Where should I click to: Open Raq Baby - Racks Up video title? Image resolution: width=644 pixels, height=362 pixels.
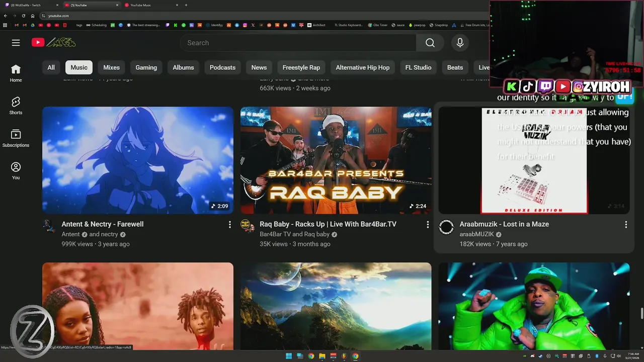click(x=328, y=224)
